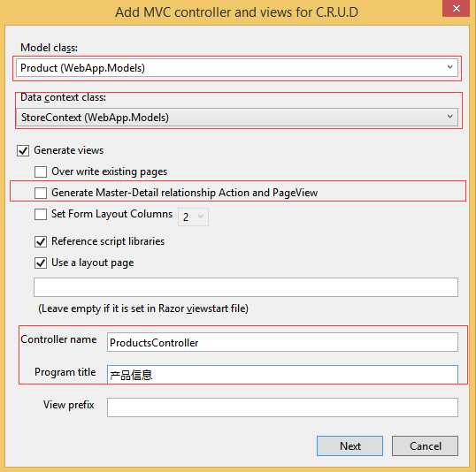Uncheck Reference script libraries checkbox
The image size is (476, 472).
[41, 242]
